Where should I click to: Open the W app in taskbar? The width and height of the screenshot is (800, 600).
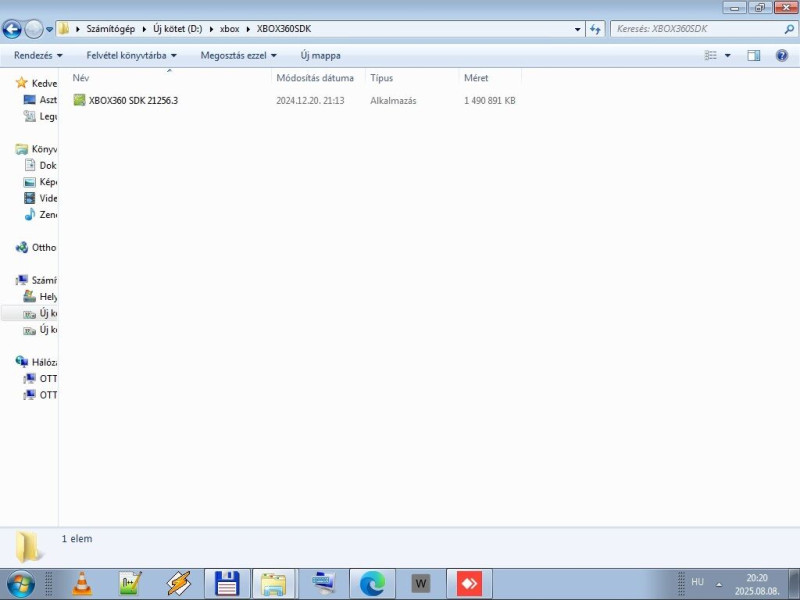(420, 584)
